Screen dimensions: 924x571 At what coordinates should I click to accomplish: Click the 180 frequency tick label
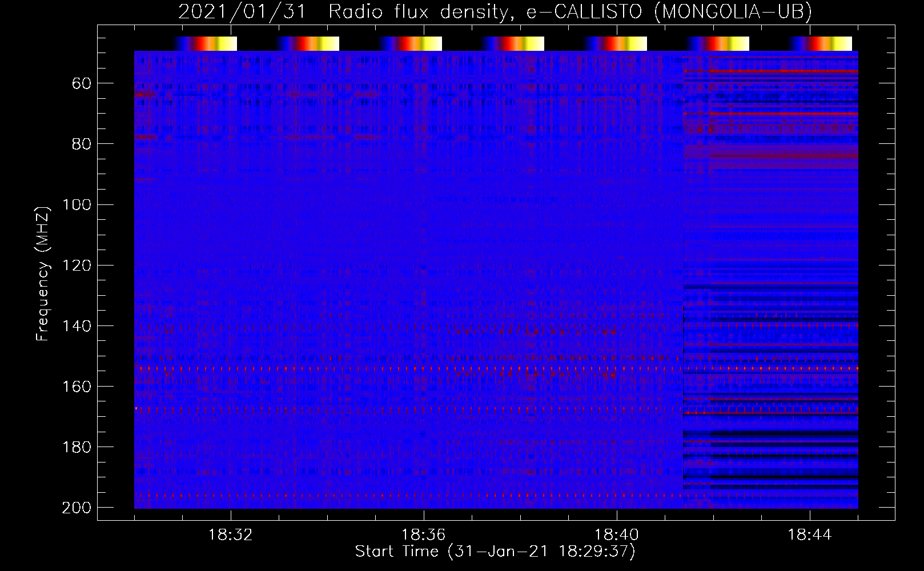tap(77, 447)
